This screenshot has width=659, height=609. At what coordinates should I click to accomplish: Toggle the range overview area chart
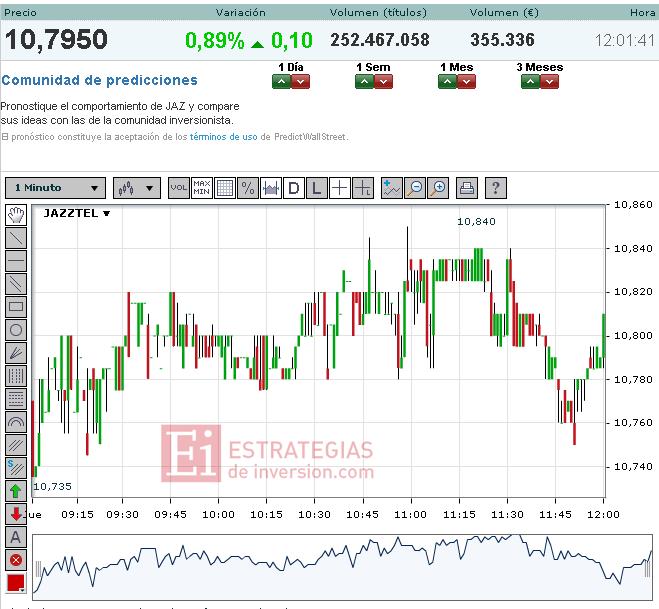point(271,187)
